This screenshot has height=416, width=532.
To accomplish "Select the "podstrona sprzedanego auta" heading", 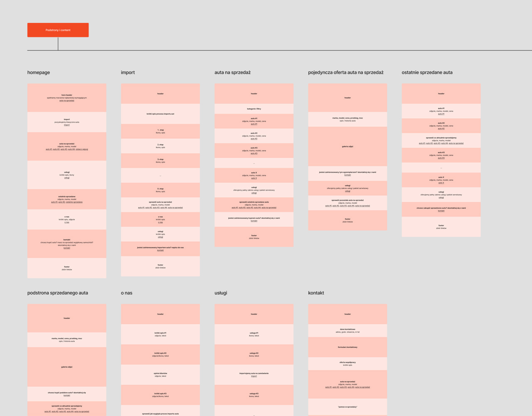I will 58,293.
